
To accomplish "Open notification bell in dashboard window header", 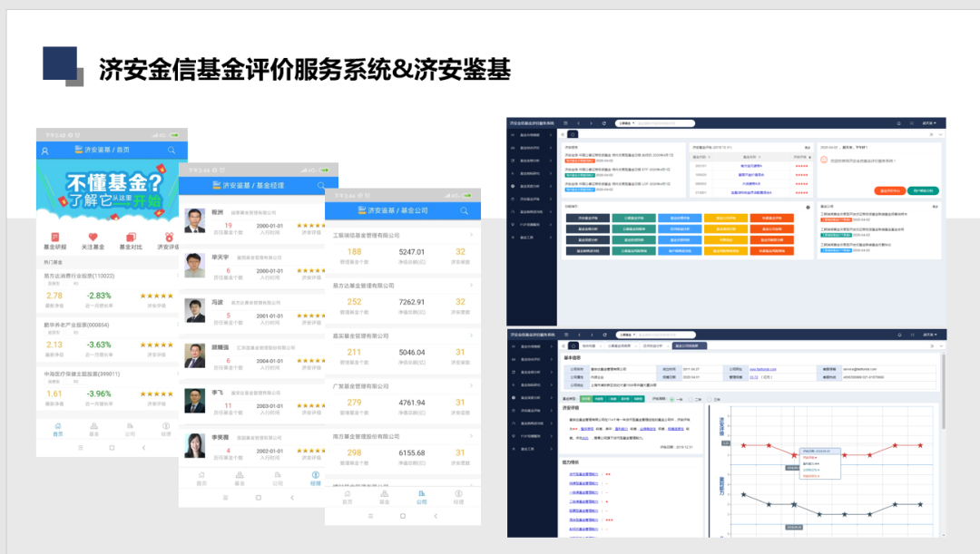I will 899,123.
